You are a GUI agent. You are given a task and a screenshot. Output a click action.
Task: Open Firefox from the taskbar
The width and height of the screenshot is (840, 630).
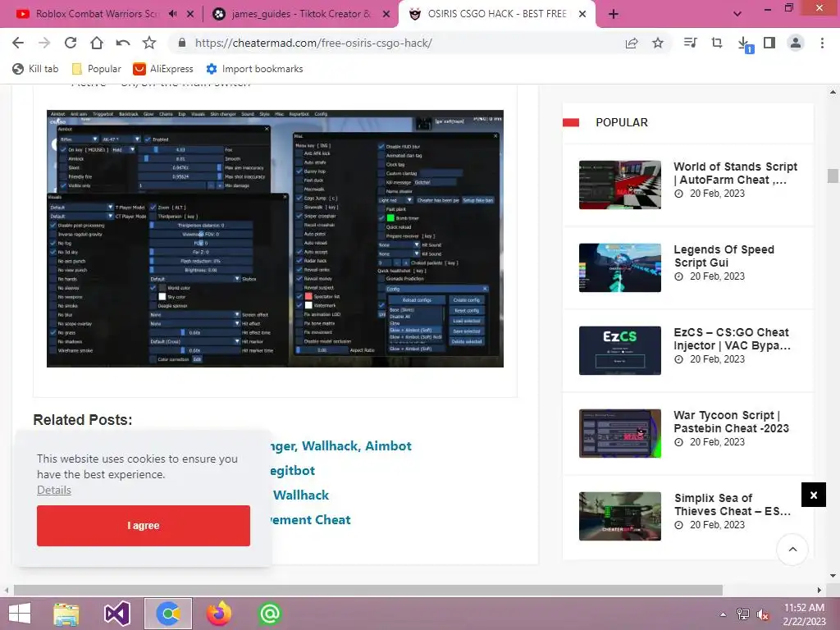click(218, 614)
